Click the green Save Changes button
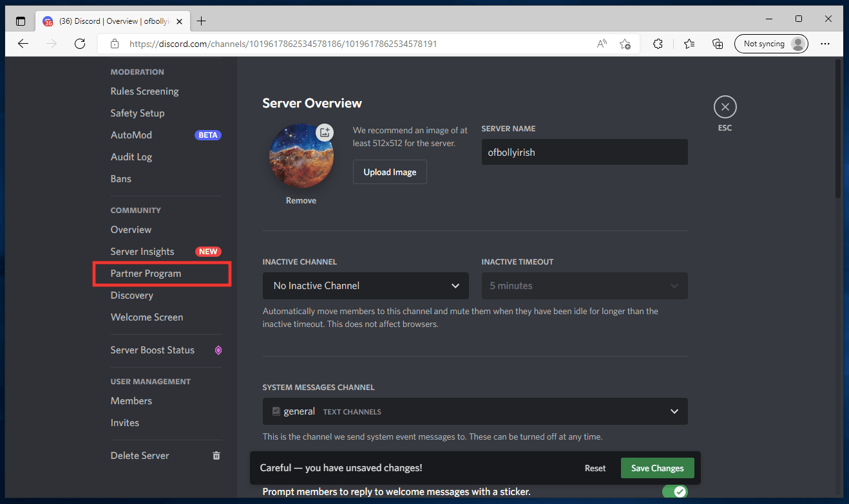The width and height of the screenshot is (849, 504). point(657,468)
